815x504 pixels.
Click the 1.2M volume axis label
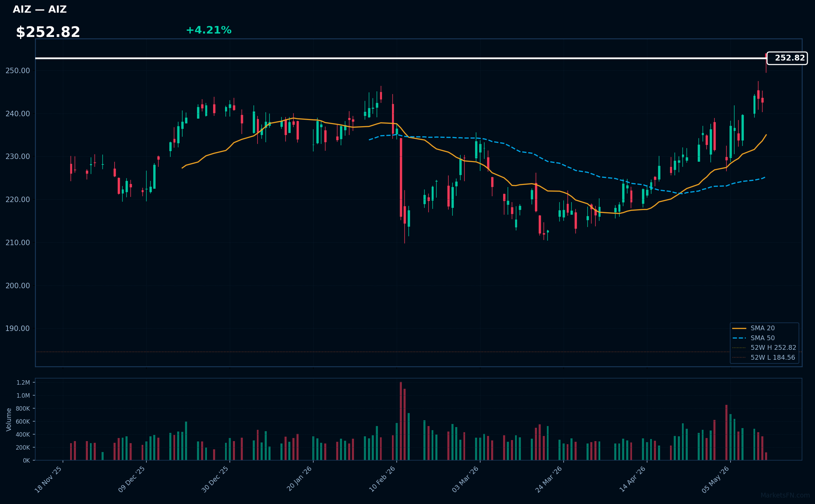(23, 383)
